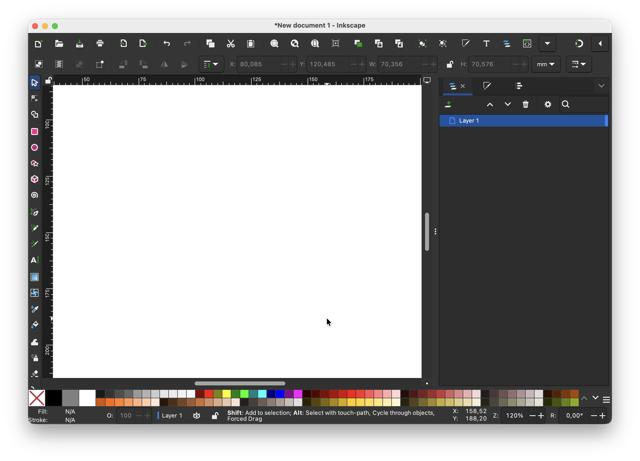Select the Dropper color picker tool
This screenshot has height=461, width=640.
coord(35,309)
